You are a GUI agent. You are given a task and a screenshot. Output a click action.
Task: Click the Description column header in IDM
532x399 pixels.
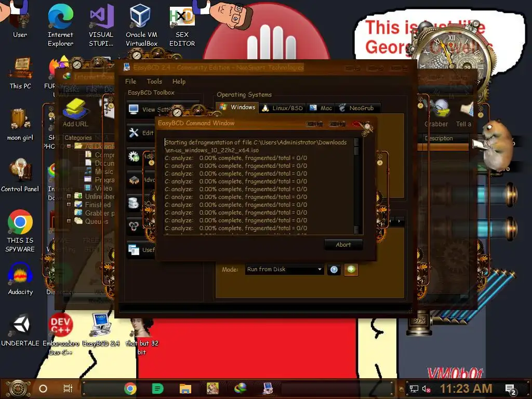pyautogui.click(x=439, y=138)
